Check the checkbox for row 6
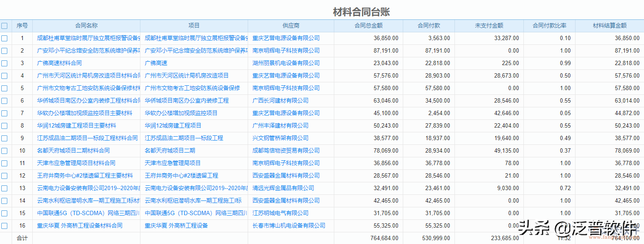 [4, 101]
